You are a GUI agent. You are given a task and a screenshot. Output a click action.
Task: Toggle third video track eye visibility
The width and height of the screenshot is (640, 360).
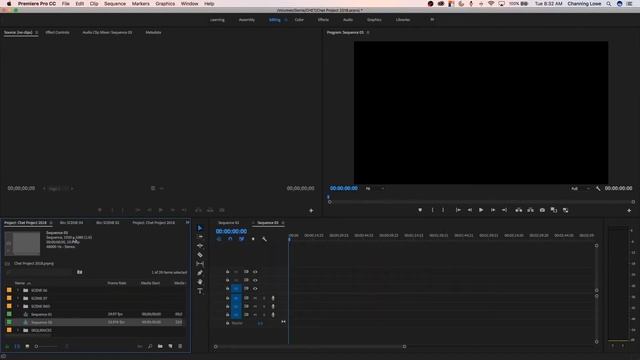coord(255,289)
